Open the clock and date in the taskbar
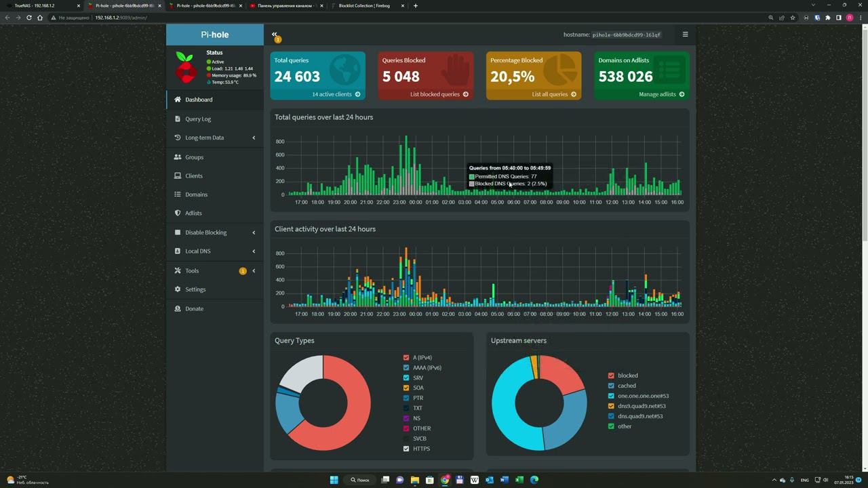Image resolution: width=868 pixels, height=488 pixels. click(x=844, y=480)
